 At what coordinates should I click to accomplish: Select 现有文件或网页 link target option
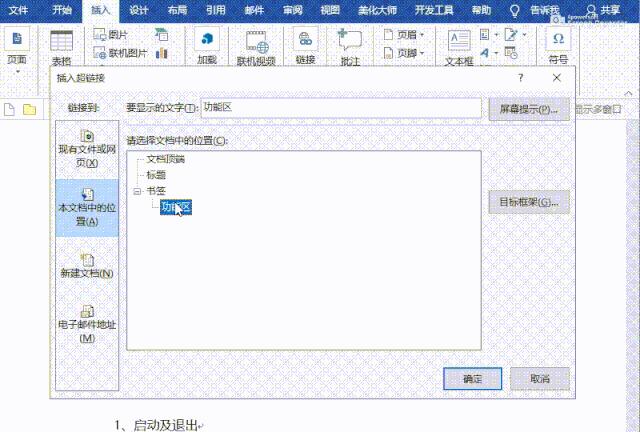click(x=87, y=149)
